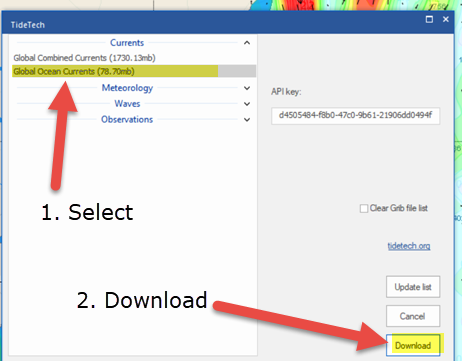Click the Cancel button
The width and height of the screenshot is (462, 361).
click(x=413, y=316)
